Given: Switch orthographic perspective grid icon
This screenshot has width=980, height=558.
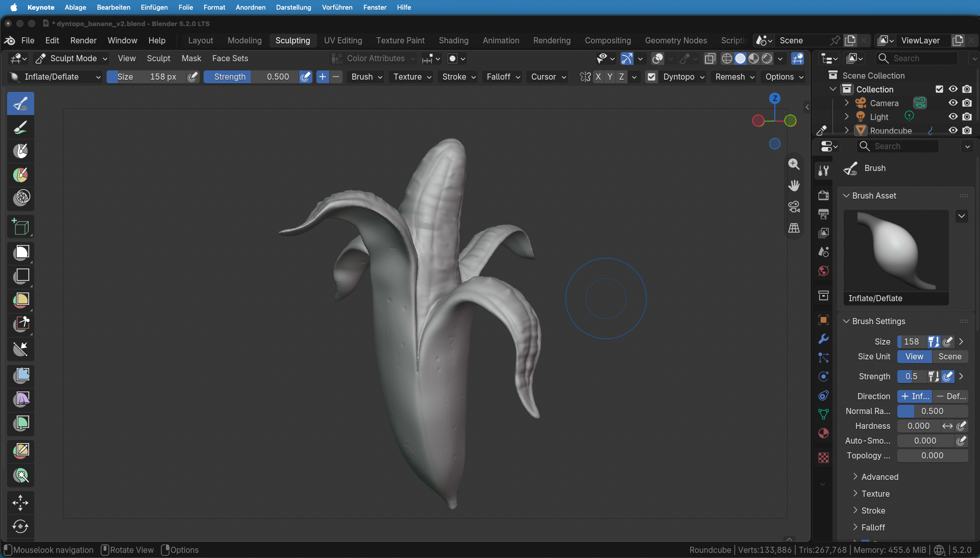Looking at the screenshot, I should click(x=794, y=228).
